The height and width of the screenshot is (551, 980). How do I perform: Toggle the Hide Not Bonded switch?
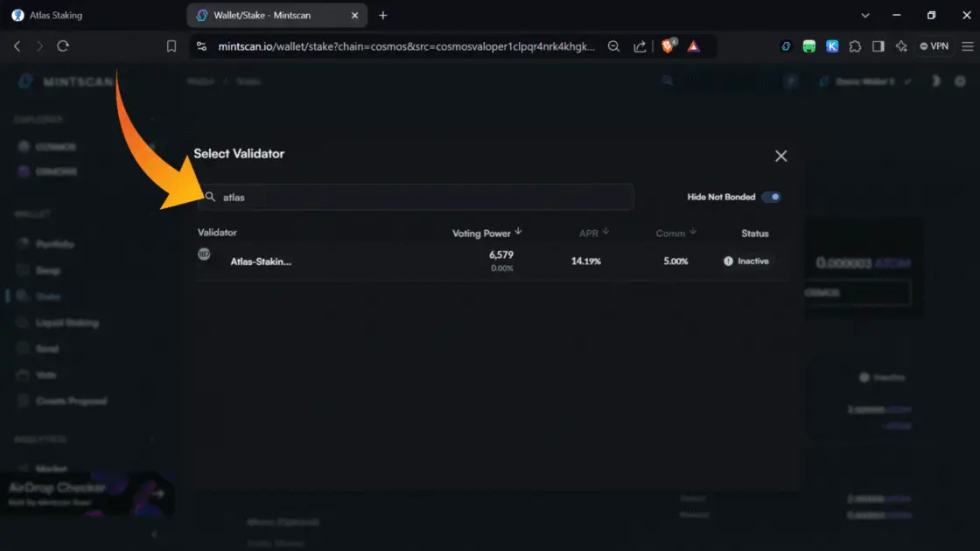771,197
